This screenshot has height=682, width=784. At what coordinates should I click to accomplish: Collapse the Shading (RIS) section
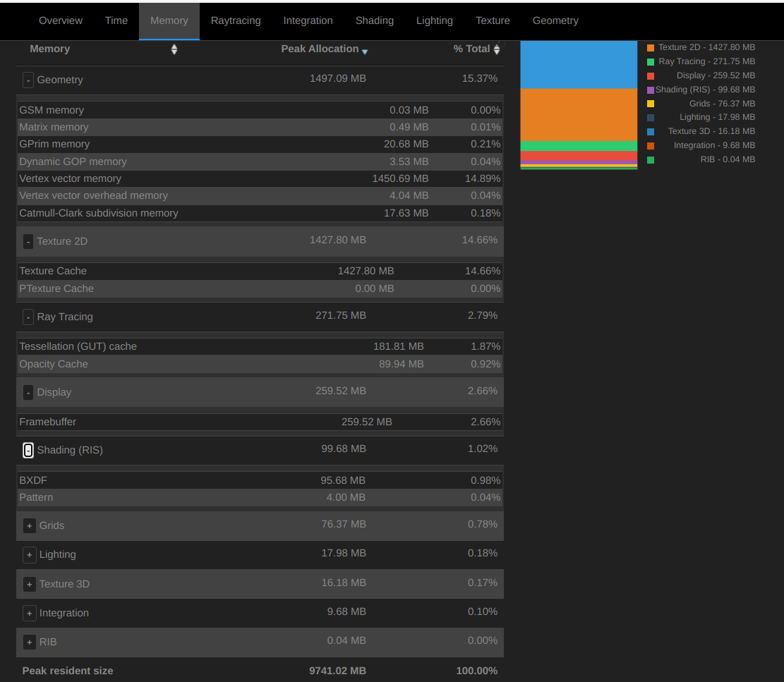click(x=28, y=450)
